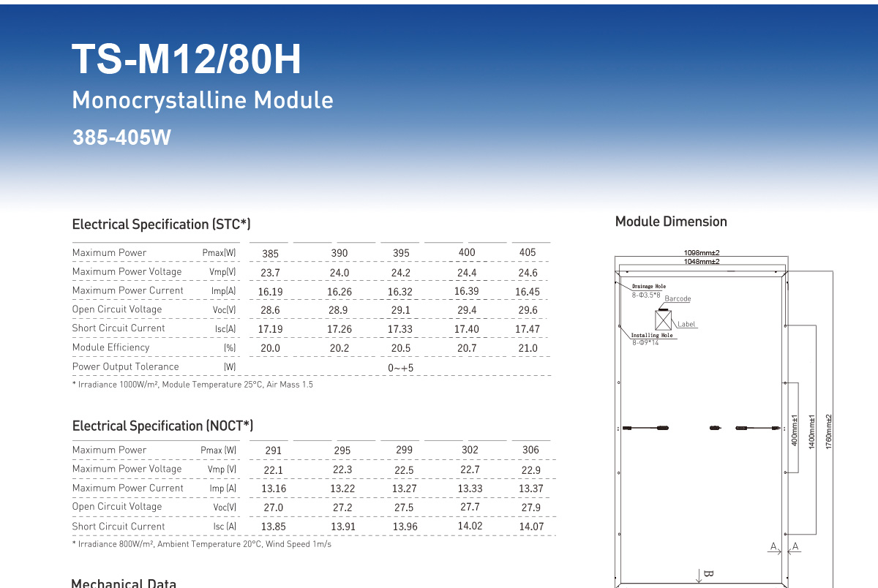Click the 16.26 Imp value
Viewport: 878px width, 588px height.
tap(339, 292)
